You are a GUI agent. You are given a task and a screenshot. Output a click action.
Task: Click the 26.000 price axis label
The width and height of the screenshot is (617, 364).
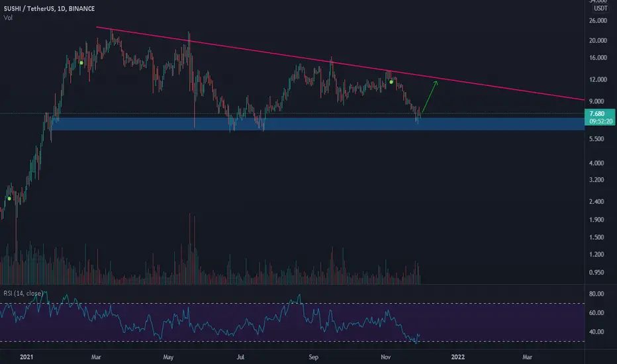598,21
